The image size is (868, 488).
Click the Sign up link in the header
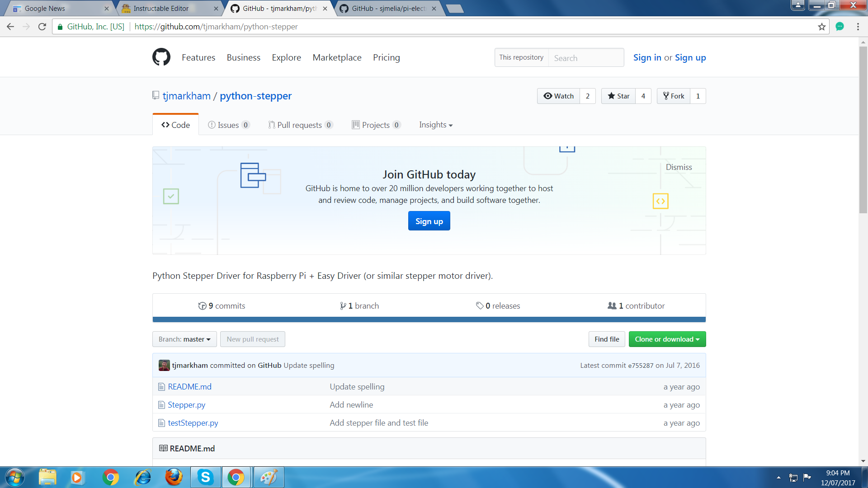pos(690,57)
